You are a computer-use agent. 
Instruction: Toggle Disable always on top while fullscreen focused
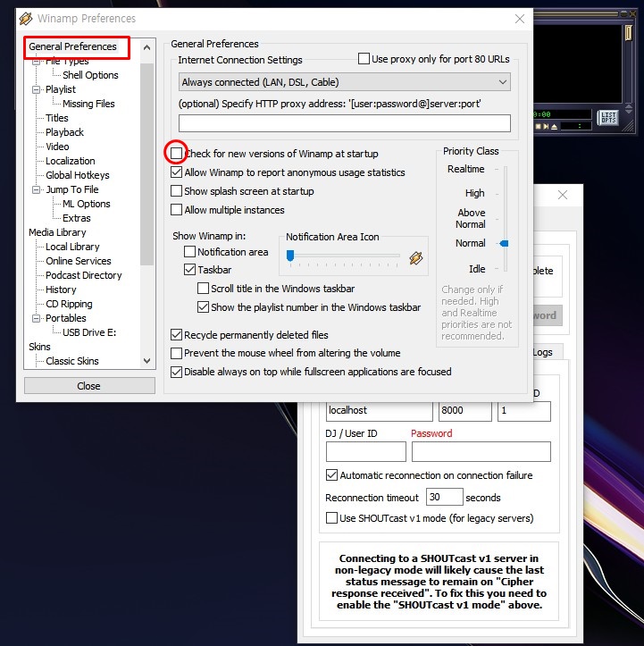(176, 372)
